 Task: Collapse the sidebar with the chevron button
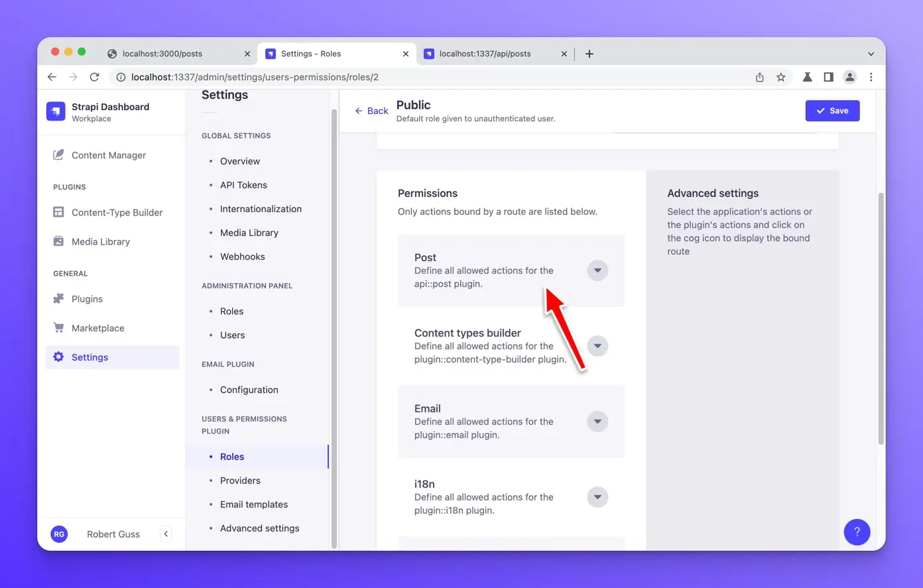(x=166, y=534)
